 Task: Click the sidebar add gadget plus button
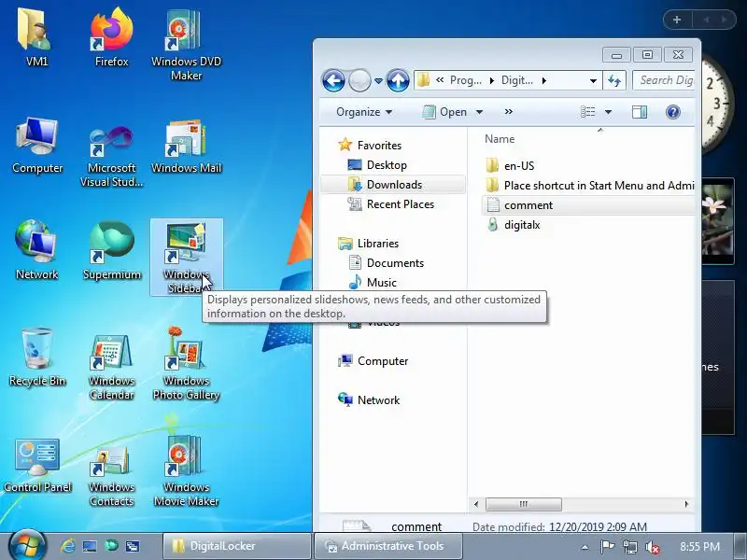click(677, 20)
